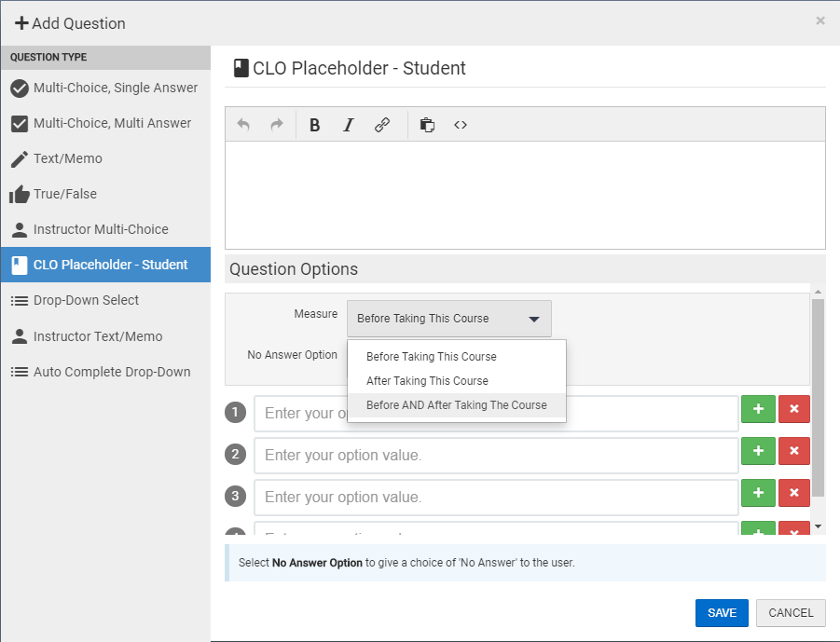Save the question
840x642 pixels.
(722, 612)
